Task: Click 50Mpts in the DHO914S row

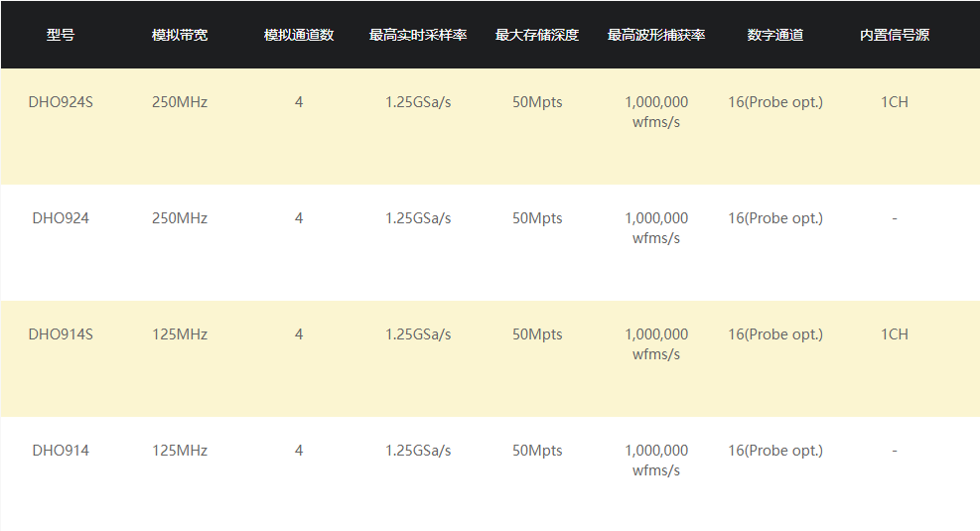Action: (537, 334)
